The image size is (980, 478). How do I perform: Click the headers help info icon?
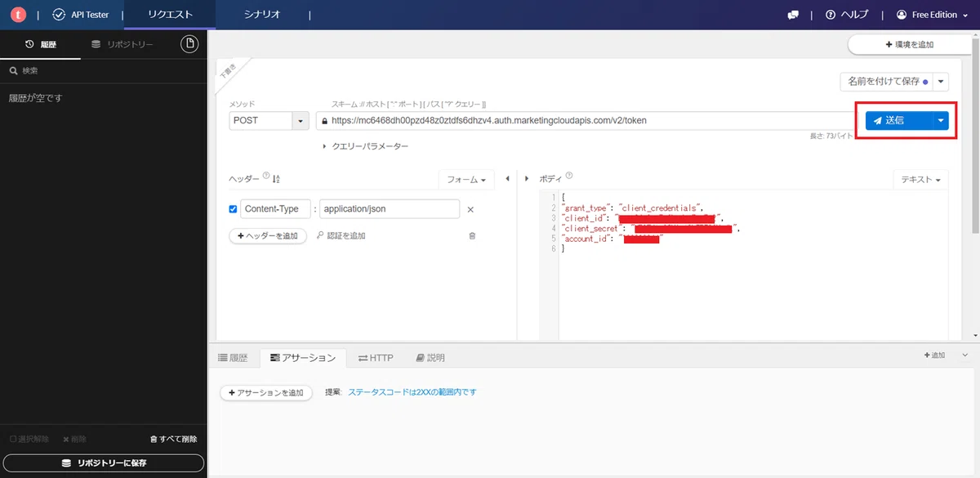tap(266, 176)
